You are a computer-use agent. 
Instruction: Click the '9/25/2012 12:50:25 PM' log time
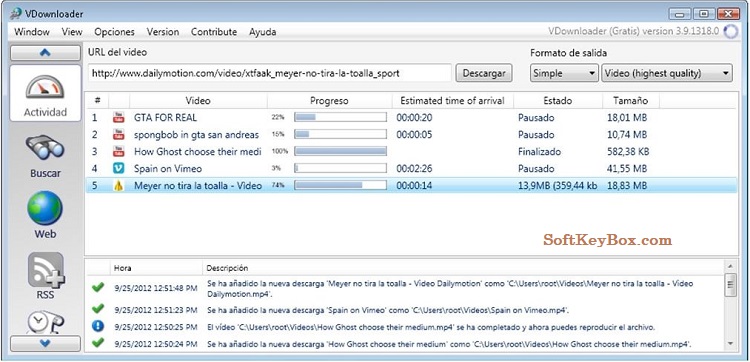155,327
